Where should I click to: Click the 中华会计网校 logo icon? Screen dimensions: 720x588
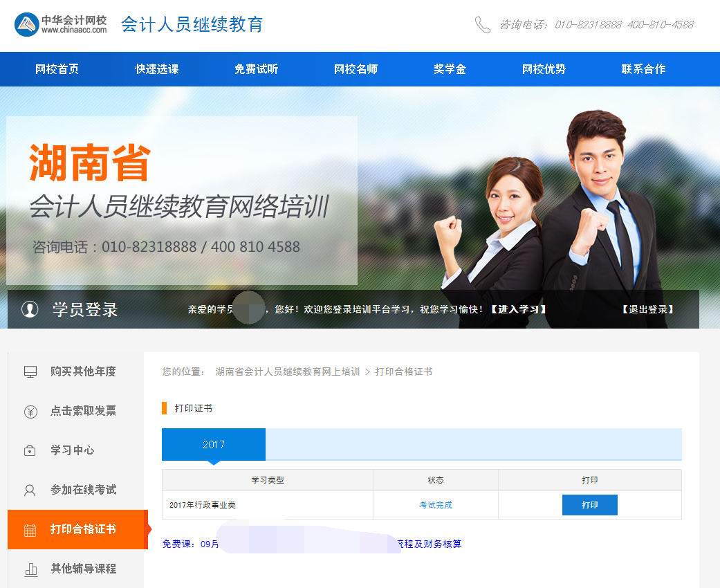tap(26, 25)
